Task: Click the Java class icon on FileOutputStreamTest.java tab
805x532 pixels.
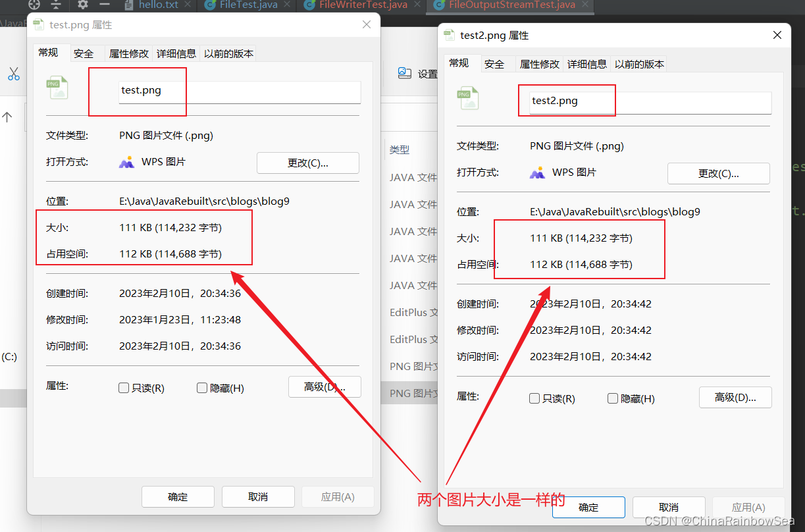Action: (x=439, y=5)
